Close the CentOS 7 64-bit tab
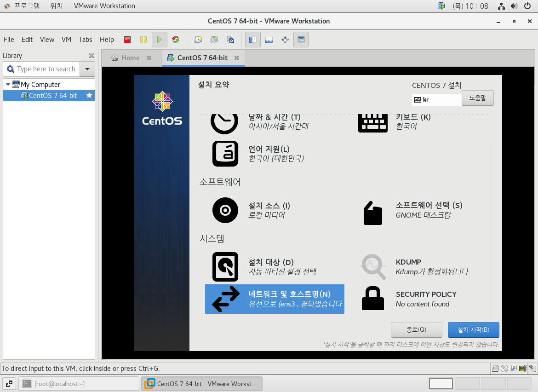This screenshot has height=392, width=538. (237, 58)
